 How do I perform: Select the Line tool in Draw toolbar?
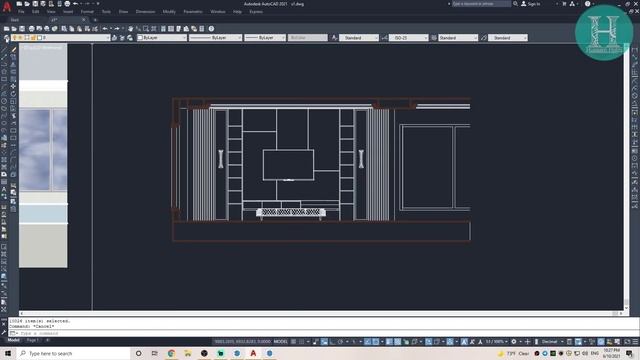[4, 50]
